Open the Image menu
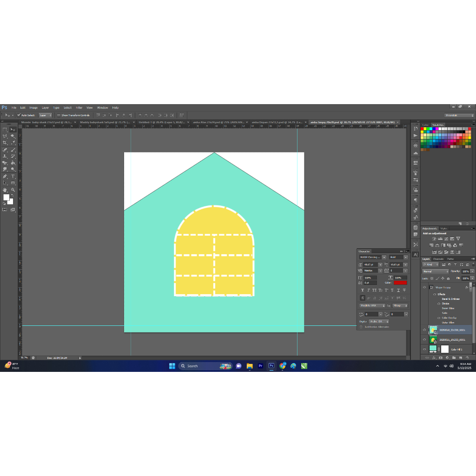This screenshot has width=476, height=476. pos(33,107)
